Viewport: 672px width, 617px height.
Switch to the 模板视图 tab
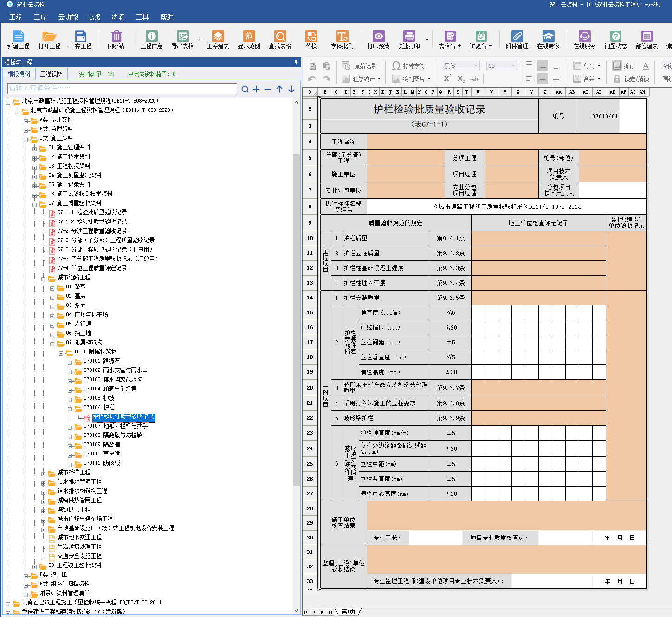[x=19, y=74]
